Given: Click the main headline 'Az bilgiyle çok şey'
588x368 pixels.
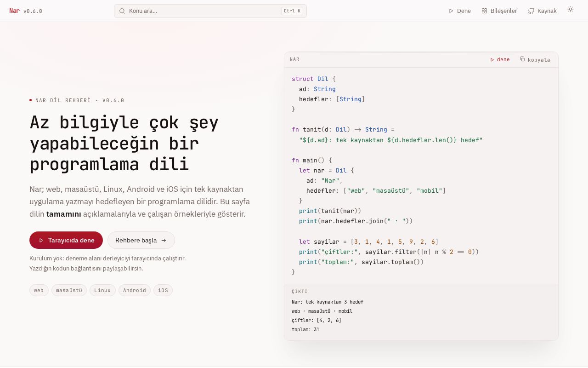Looking at the screenshot, I should [x=124, y=122].
